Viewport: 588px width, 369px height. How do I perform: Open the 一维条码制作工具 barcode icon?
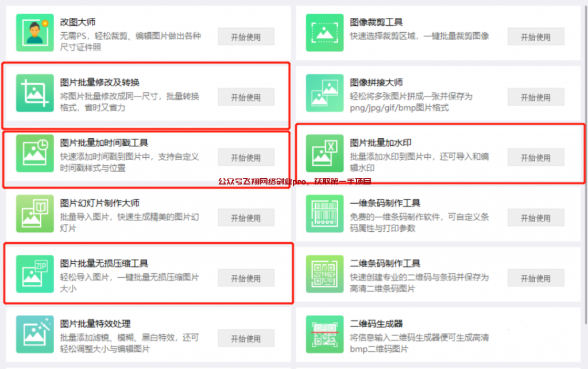(x=325, y=213)
